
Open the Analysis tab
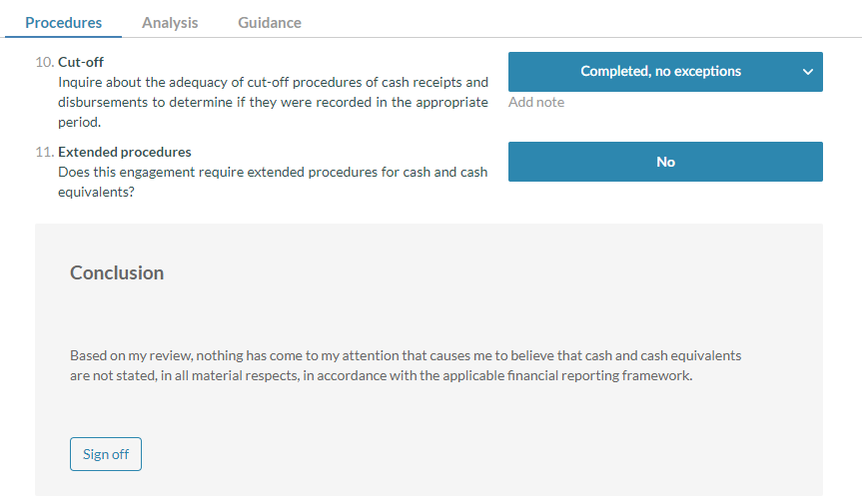(170, 22)
